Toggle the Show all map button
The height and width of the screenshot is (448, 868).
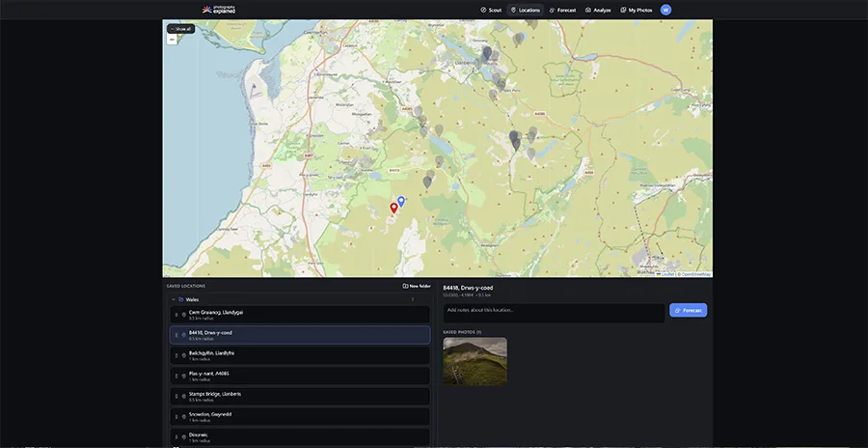pyautogui.click(x=180, y=29)
